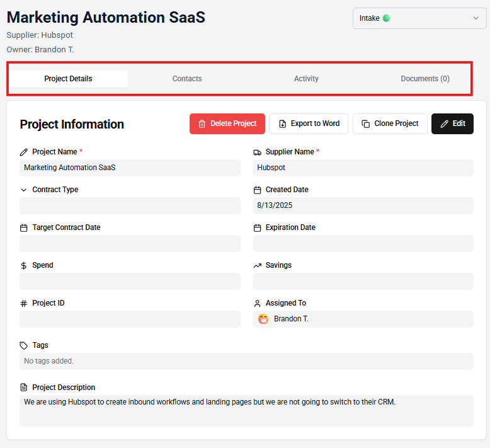490x448 pixels.
Task: Expand the Contract Type chevron
Action: pyautogui.click(x=24, y=190)
